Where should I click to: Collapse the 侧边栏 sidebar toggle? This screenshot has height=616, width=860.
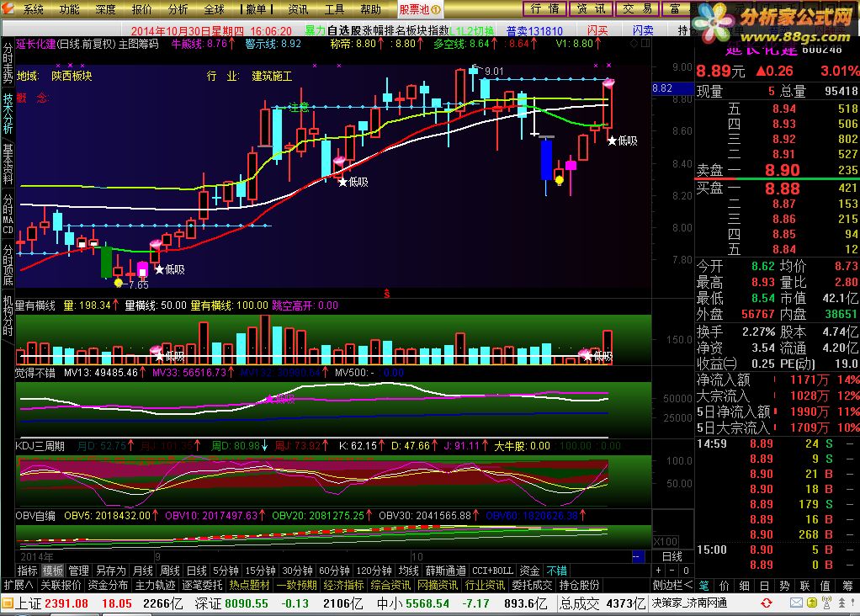[x=672, y=585]
